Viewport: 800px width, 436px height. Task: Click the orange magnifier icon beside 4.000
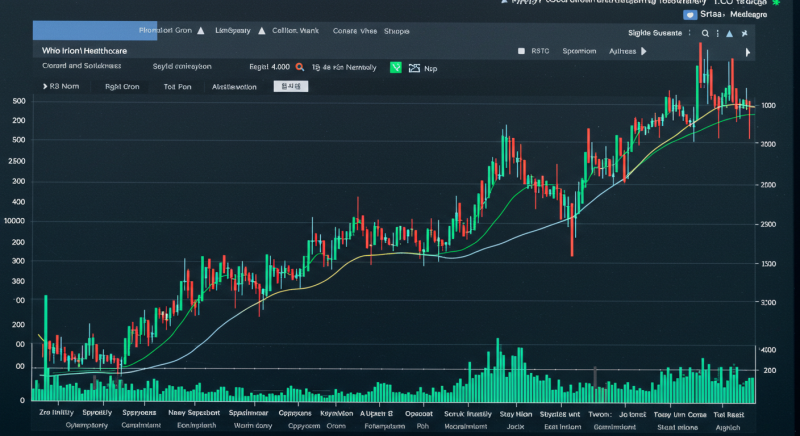coord(300,67)
